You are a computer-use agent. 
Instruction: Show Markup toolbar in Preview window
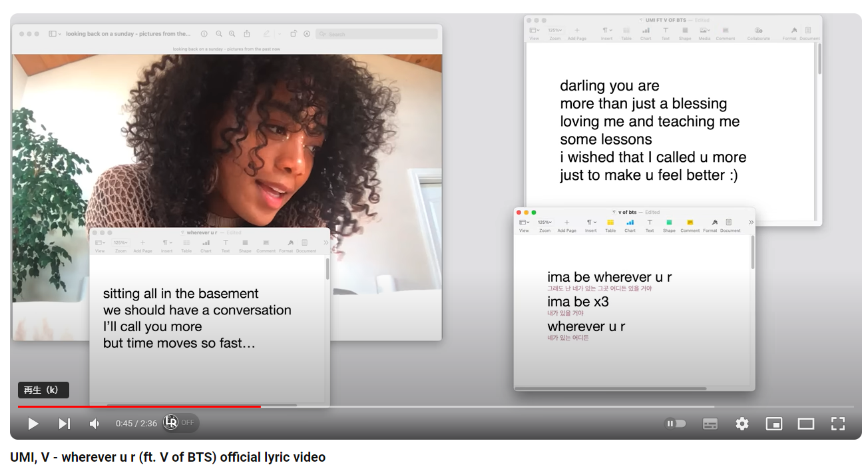(307, 34)
